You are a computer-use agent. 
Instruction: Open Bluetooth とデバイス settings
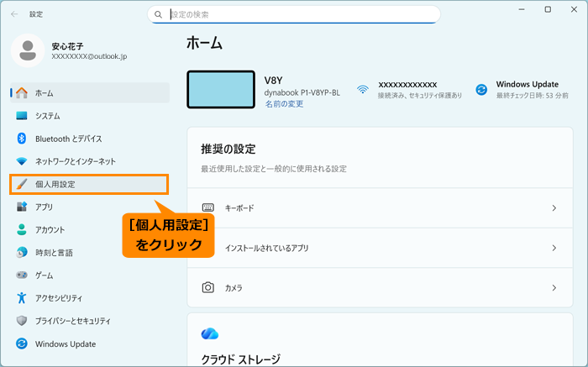(x=90, y=139)
